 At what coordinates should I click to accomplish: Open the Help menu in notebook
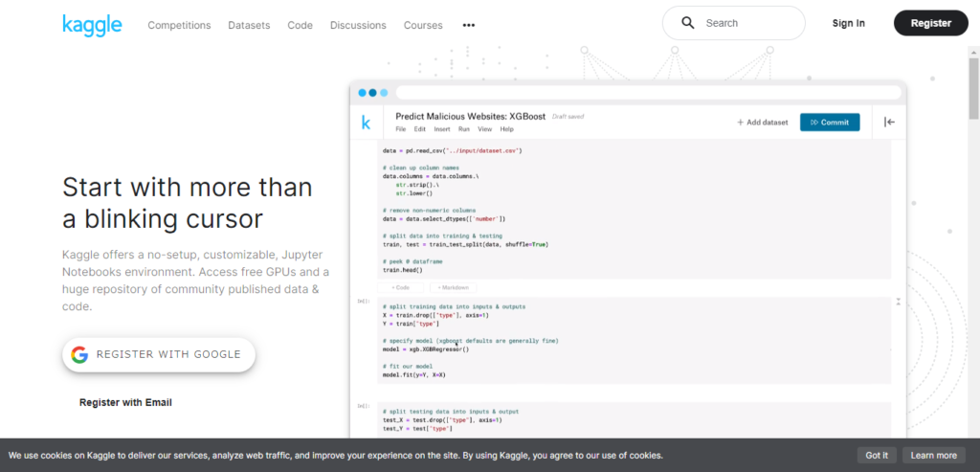[507, 129]
